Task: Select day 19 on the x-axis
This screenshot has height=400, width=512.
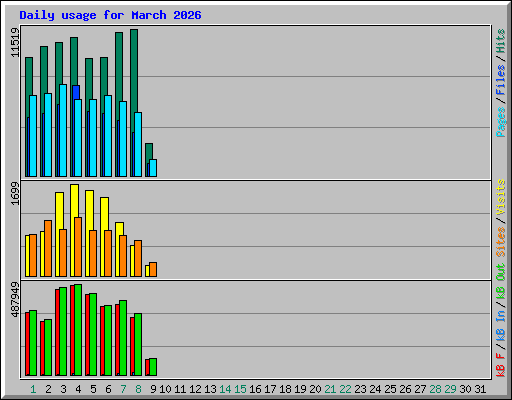Action: click(300, 389)
